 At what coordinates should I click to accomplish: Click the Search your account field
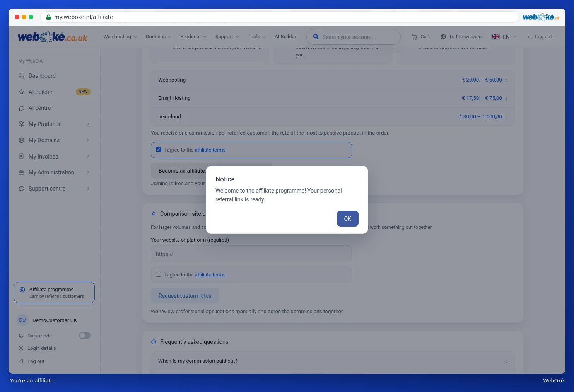[x=354, y=37]
